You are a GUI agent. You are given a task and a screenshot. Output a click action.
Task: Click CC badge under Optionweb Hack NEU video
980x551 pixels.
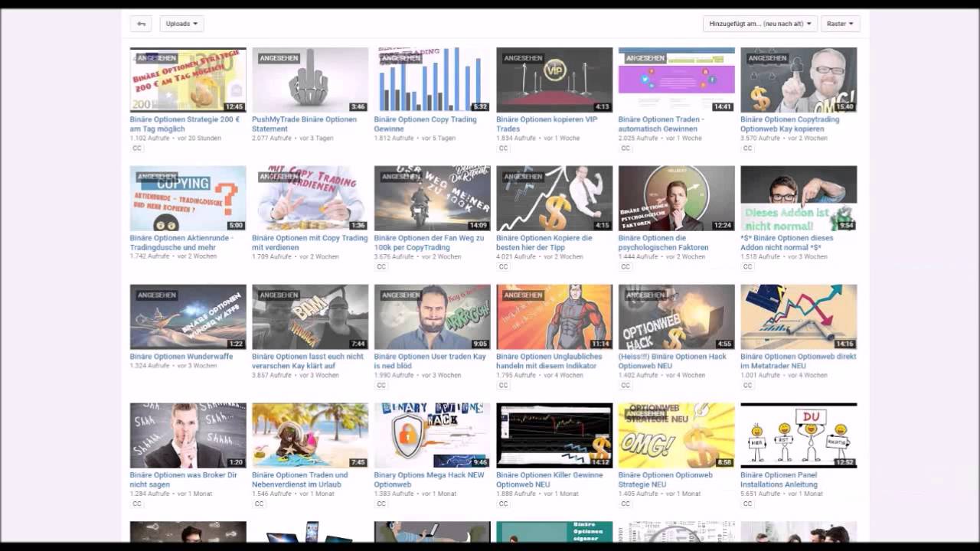click(626, 386)
